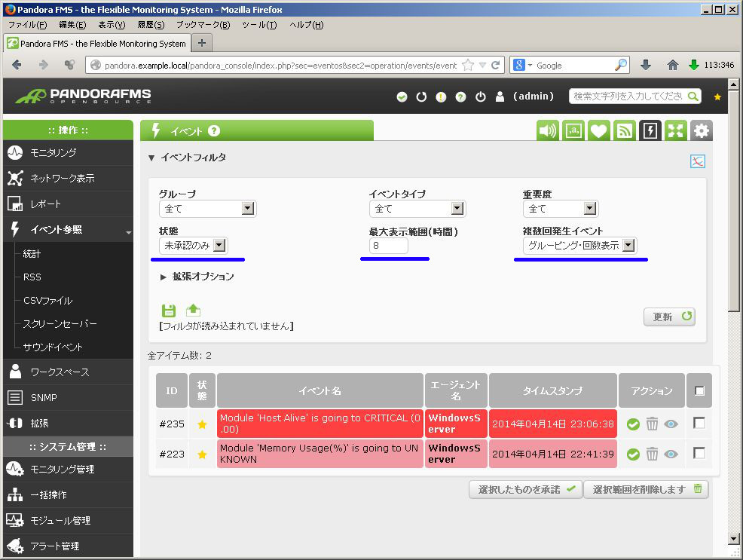
Task: Open the 重要度 dropdown
Action: (561, 209)
